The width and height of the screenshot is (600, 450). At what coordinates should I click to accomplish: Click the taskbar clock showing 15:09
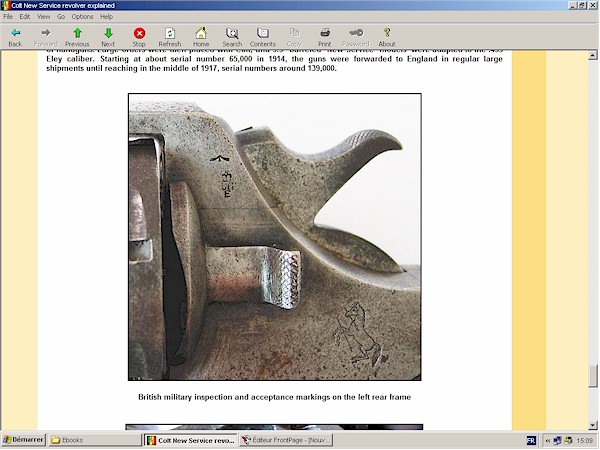click(585, 440)
